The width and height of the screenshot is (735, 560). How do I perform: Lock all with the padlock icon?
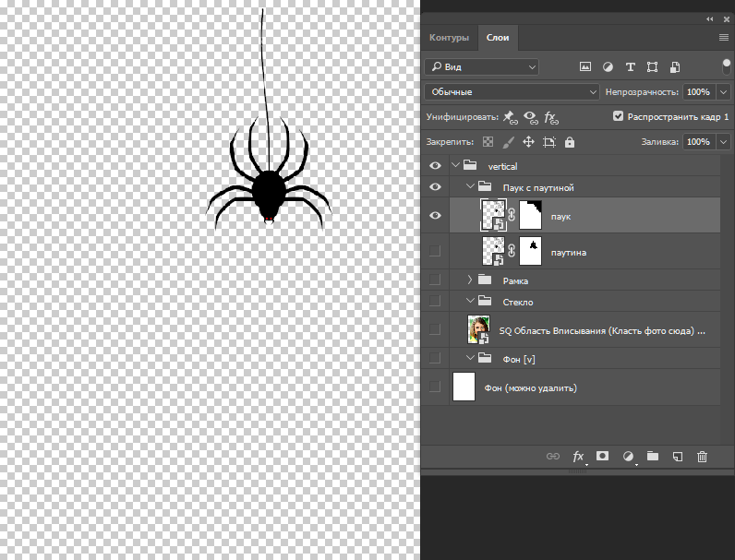[x=570, y=142]
